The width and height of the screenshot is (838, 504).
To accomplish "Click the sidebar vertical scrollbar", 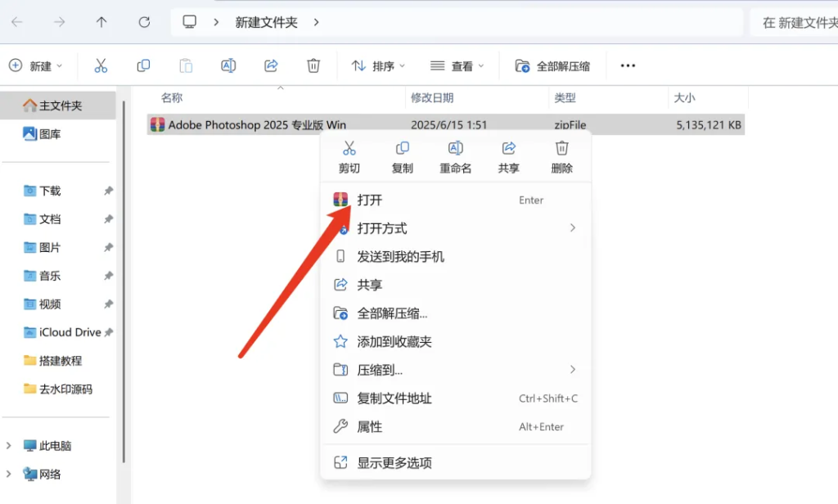I will (124, 281).
